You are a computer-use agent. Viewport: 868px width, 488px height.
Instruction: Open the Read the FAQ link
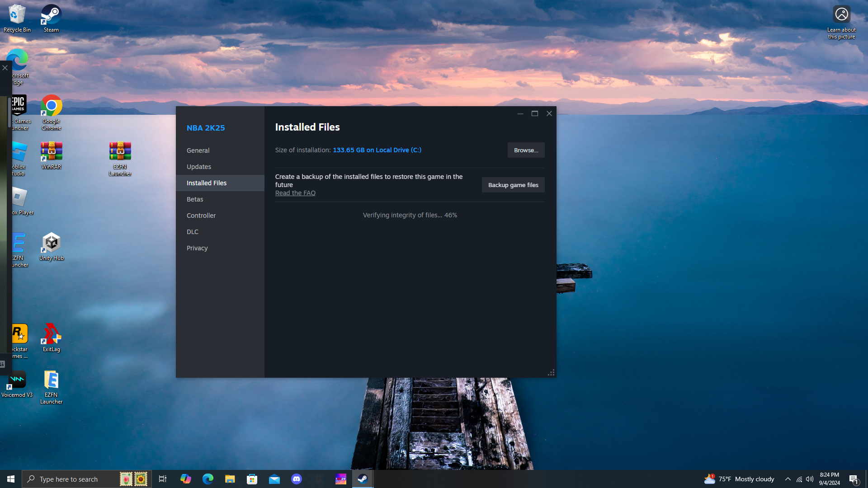point(295,193)
